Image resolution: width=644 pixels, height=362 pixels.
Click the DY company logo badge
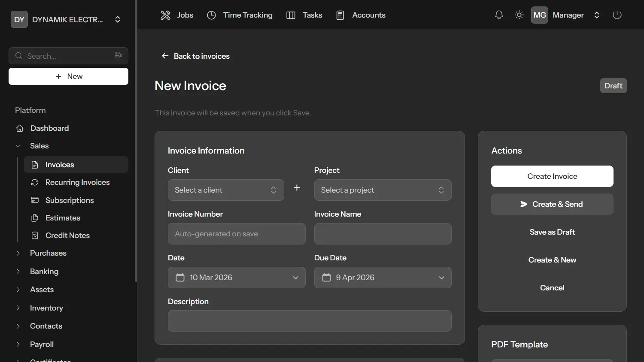pyautogui.click(x=19, y=19)
